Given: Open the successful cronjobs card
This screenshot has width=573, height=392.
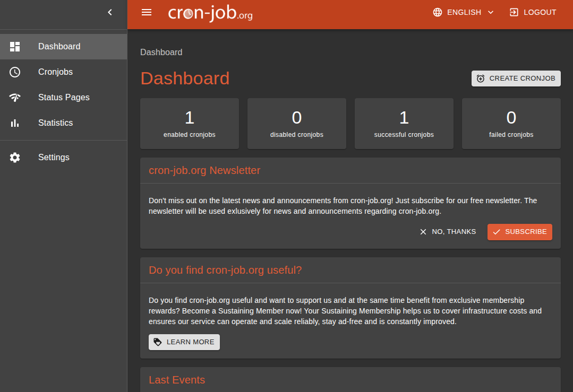Looking at the screenshot, I should [x=404, y=124].
